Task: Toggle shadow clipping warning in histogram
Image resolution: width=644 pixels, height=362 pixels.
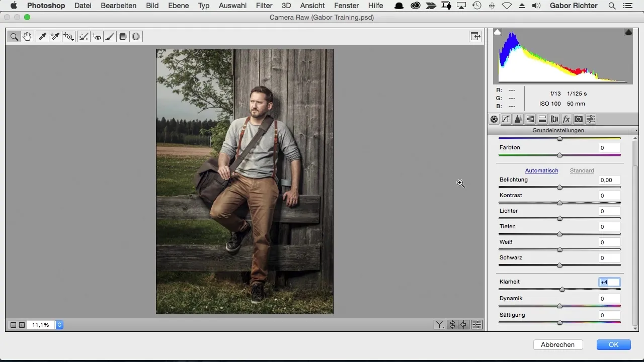Action: [x=497, y=32]
